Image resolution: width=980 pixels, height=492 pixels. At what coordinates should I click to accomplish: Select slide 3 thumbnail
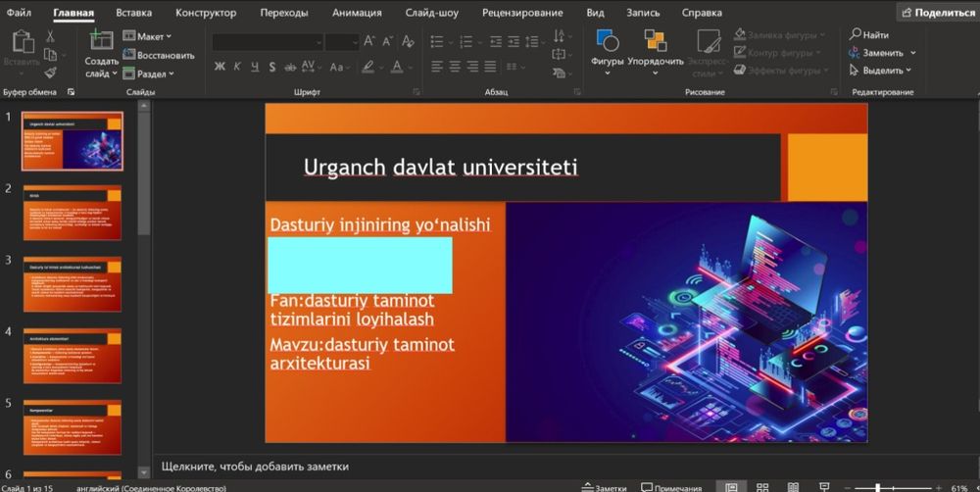point(73,284)
